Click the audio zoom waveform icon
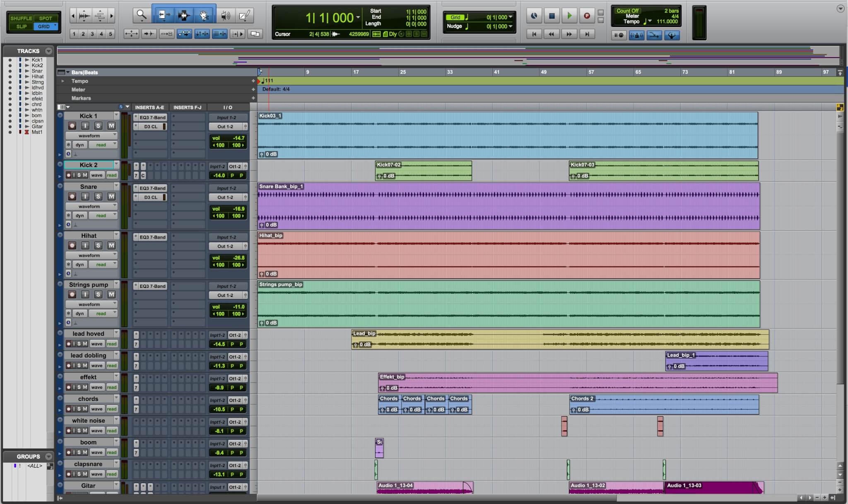The width and height of the screenshot is (848, 504). (84, 16)
